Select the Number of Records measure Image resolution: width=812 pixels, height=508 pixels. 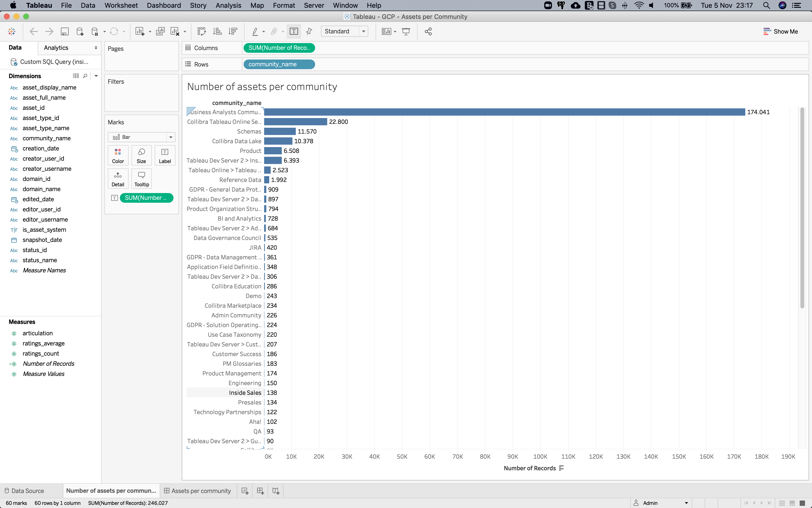pyautogui.click(x=48, y=364)
